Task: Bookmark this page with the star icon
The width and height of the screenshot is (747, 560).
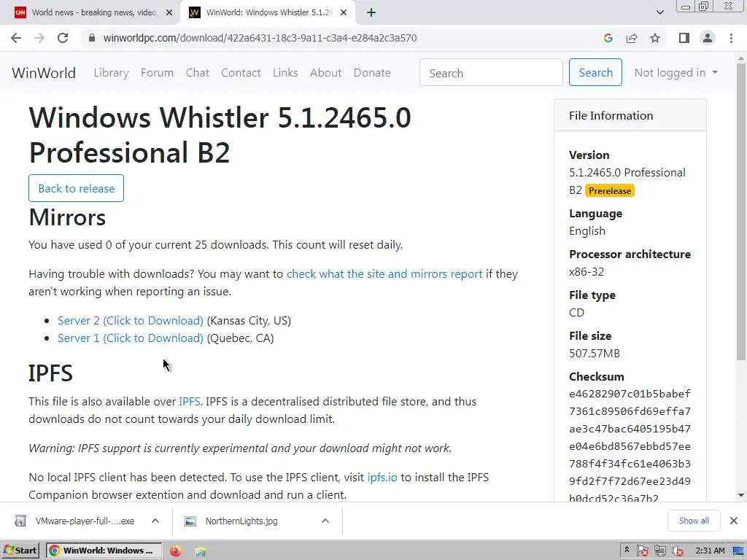Action: (655, 38)
